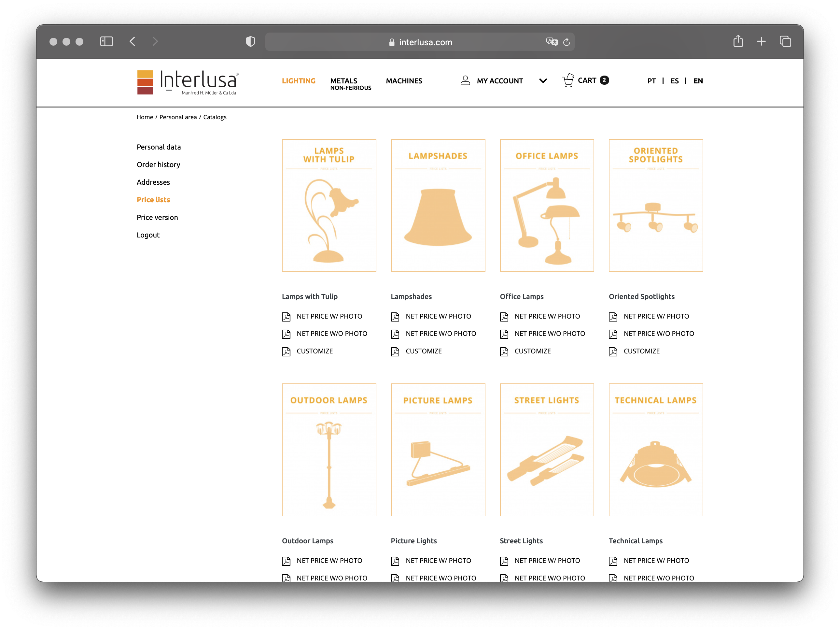Switch language to PT
Viewport: 840px width, 630px height.
click(651, 81)
